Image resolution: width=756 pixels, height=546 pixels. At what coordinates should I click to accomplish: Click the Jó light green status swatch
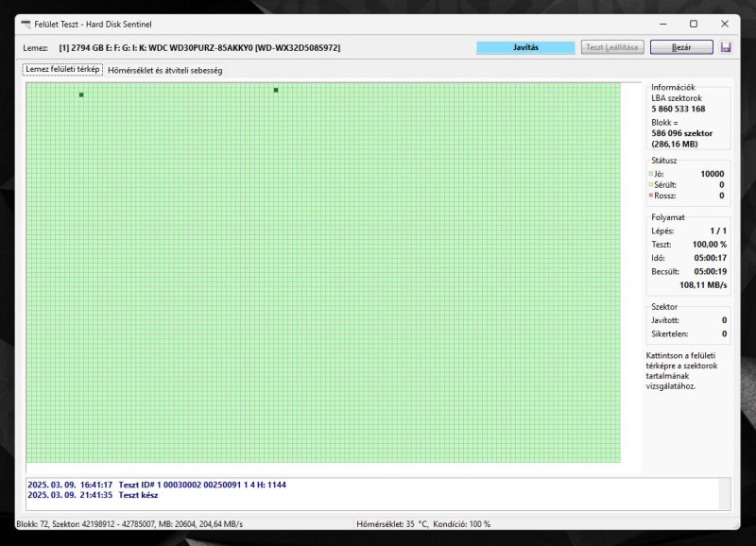pos(651,174)
